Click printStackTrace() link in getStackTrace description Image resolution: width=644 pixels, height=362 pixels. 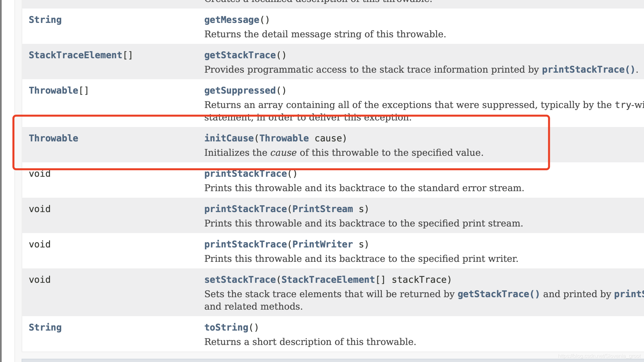click(588, 70)
